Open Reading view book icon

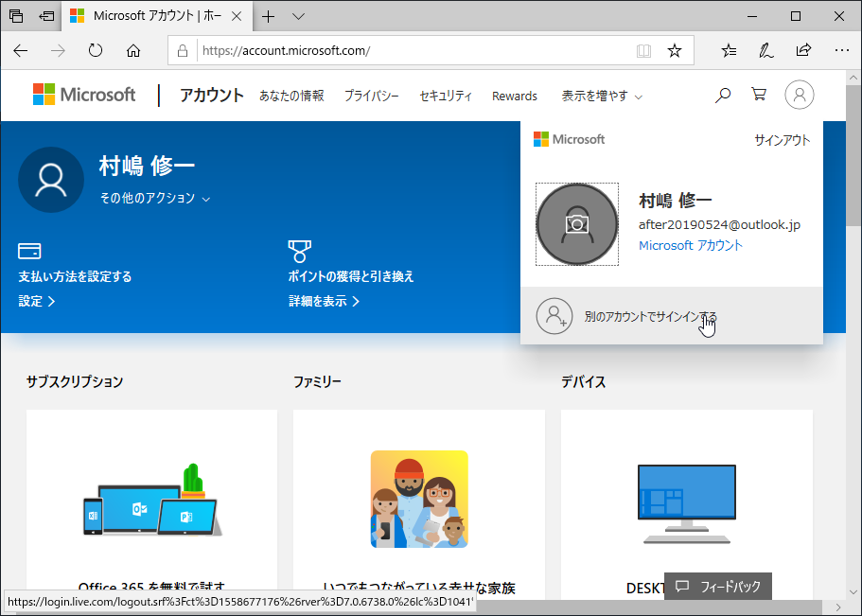click(643, 51)
